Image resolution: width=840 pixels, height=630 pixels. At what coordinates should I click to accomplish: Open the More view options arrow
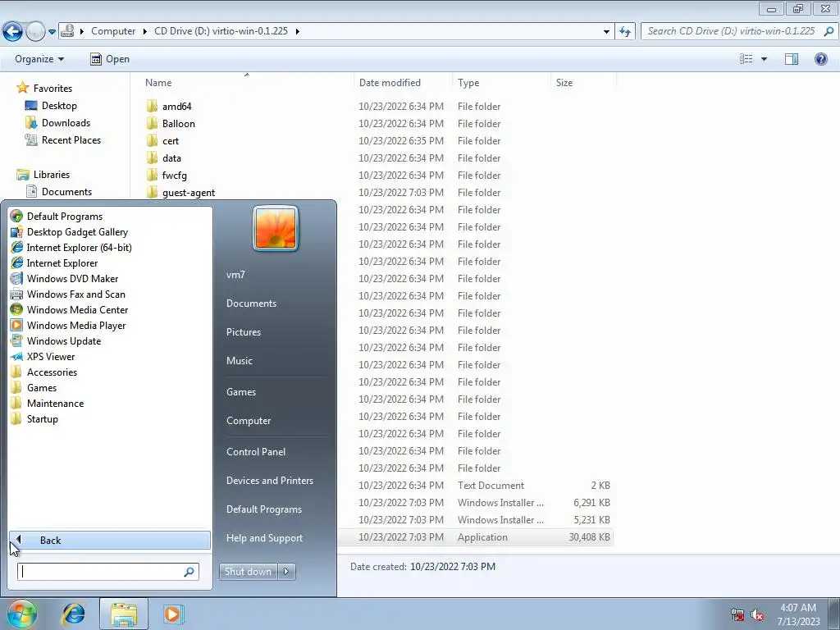tap(764, 59)
